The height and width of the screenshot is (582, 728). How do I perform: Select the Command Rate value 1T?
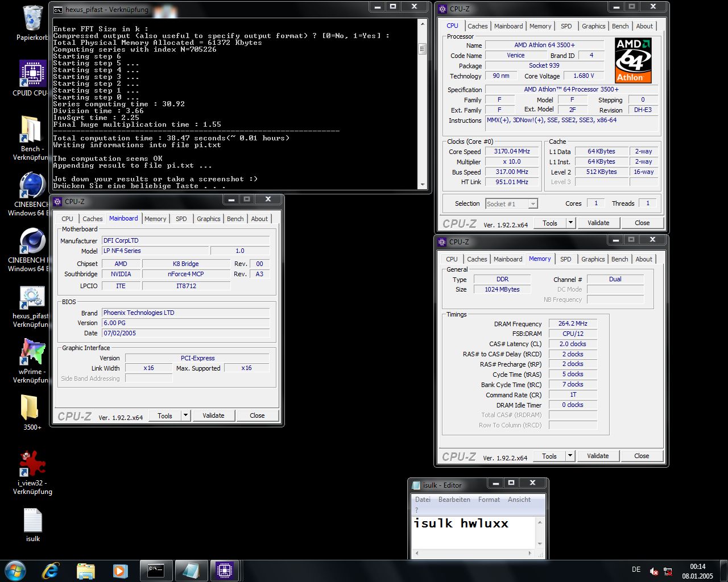click(x=573, y=394)
